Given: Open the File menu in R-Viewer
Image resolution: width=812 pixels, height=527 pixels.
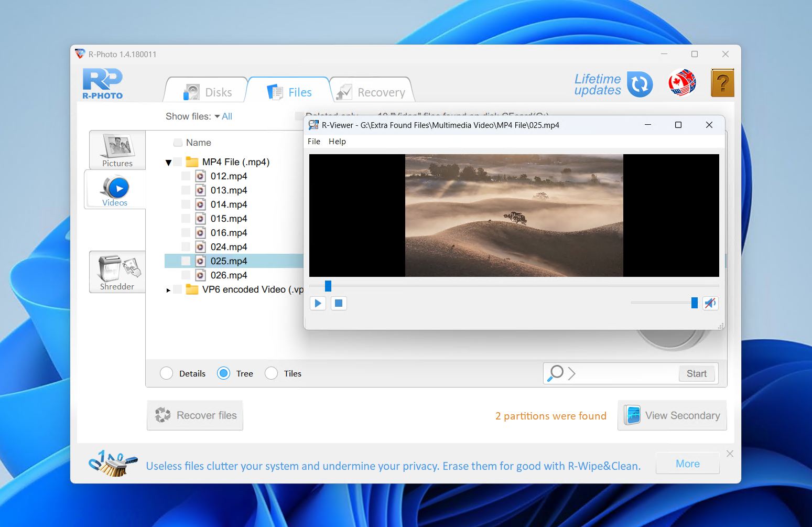Looking at the screenshot, I should [x=313, y=141].
